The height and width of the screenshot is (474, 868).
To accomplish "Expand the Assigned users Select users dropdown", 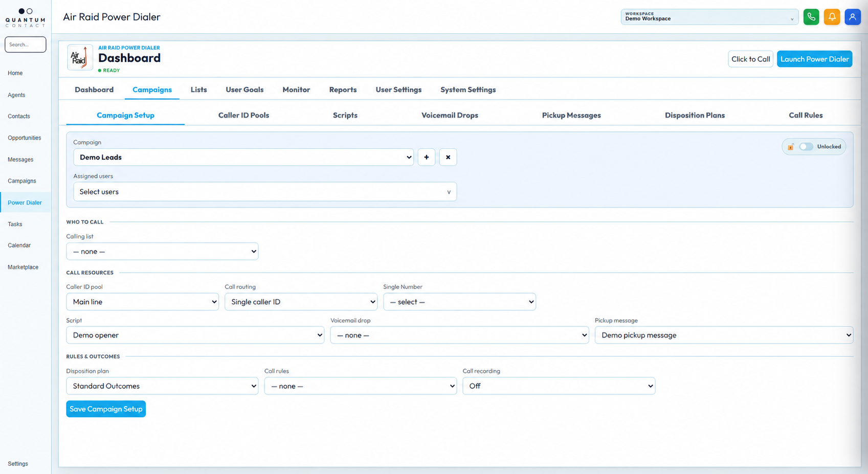I will pyautogui.click(x=265, y=192).
